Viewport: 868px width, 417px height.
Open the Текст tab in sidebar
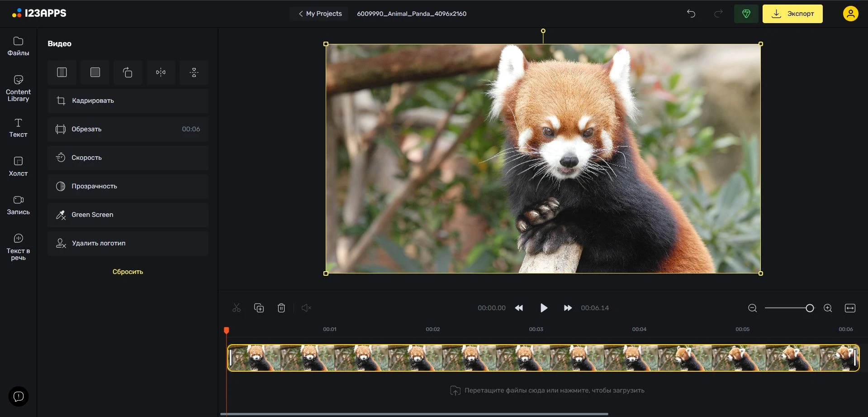coord(18,128)
